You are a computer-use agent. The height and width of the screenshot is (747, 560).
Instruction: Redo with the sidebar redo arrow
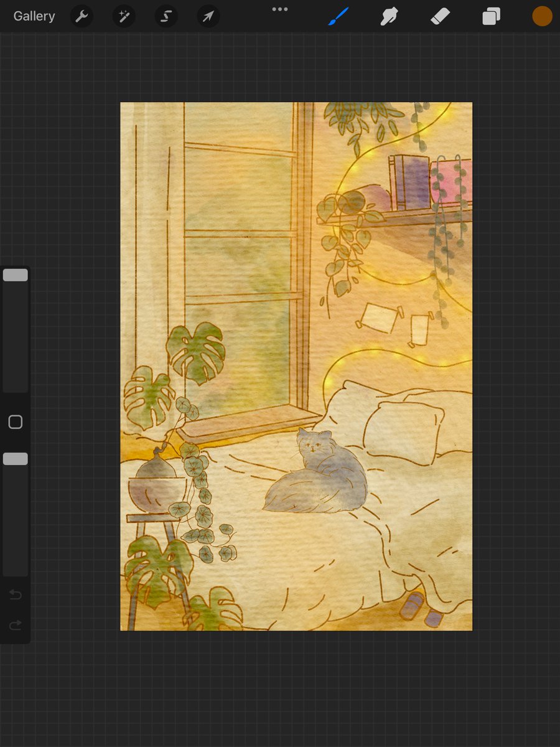16,625
